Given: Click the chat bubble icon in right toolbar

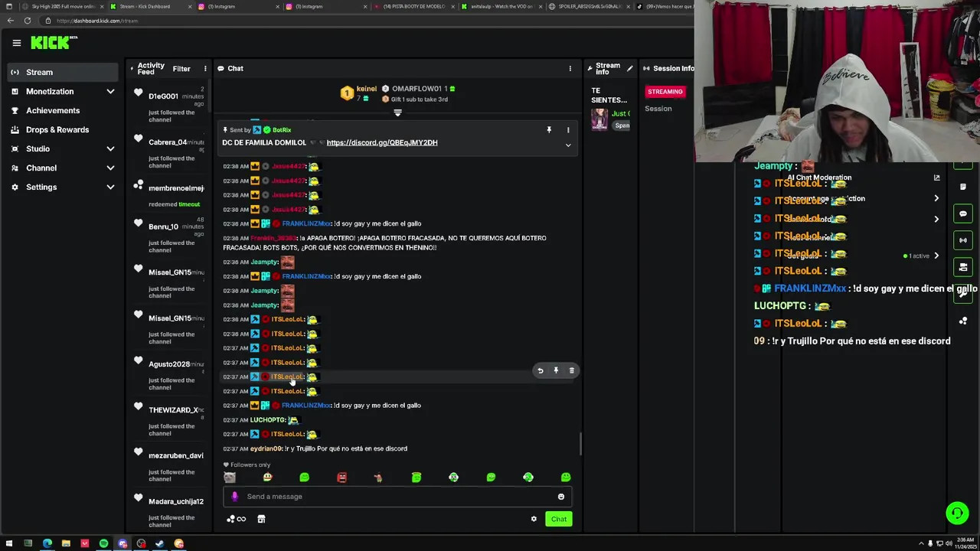Looking at the screenshot, I should pos(963,214).
